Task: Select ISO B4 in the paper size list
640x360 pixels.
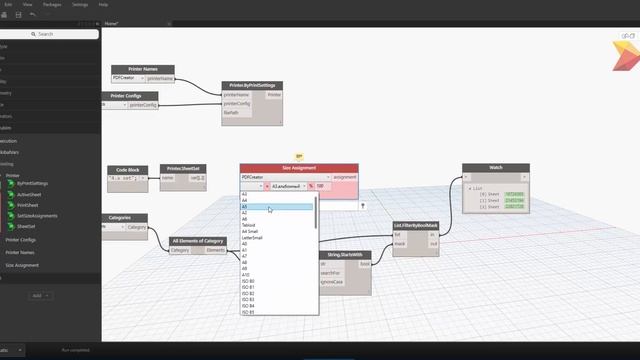Action: pos(277,306)
